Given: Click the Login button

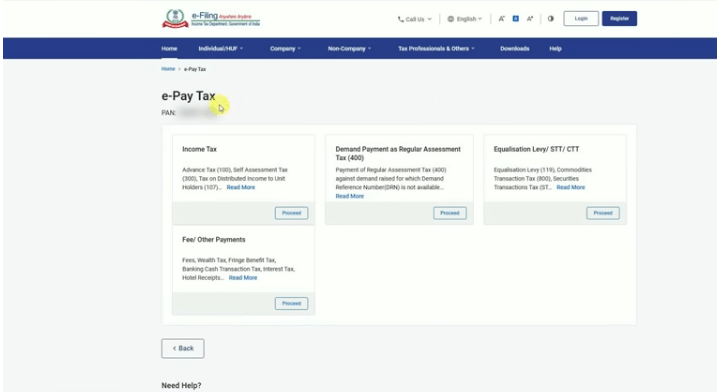Looking at the screenshot, I should click(x=581, y=18).
